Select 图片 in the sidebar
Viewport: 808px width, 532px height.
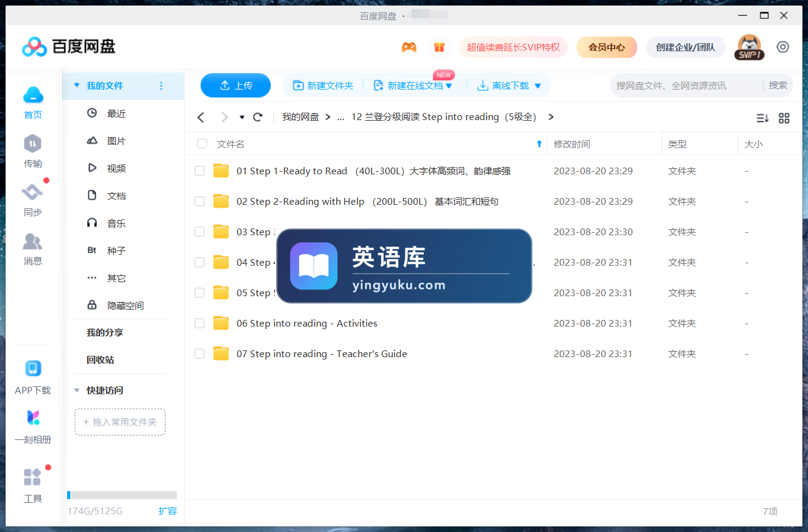point(116,141)
